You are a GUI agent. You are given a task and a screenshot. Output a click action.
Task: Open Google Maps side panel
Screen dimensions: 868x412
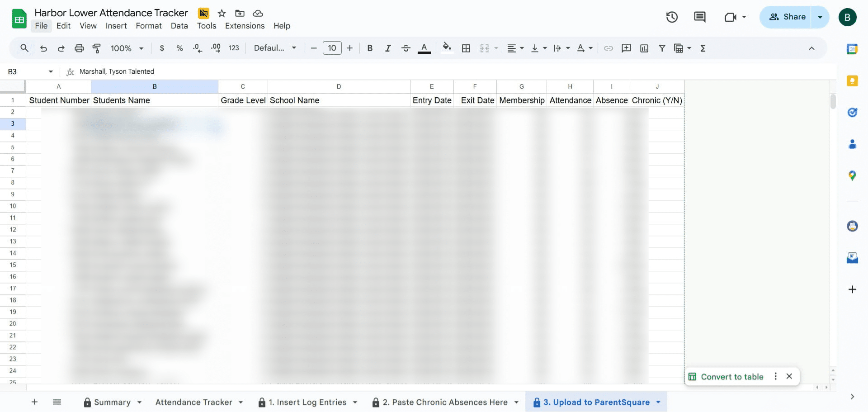852,175
